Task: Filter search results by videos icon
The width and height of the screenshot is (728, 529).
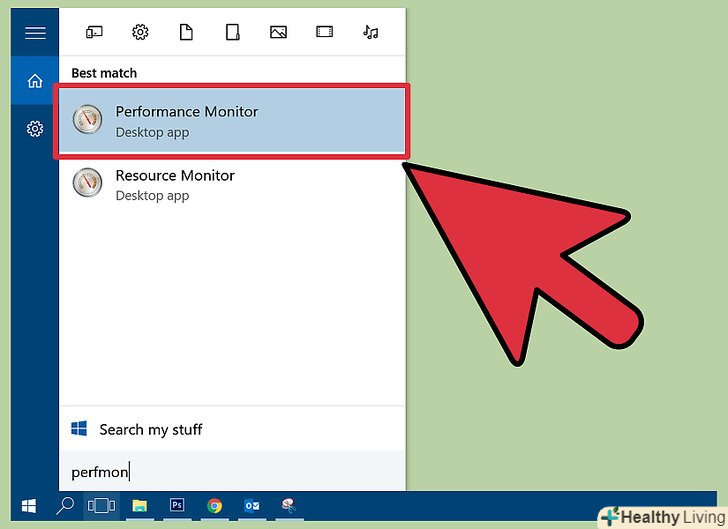Action: (x=325, y=32)
